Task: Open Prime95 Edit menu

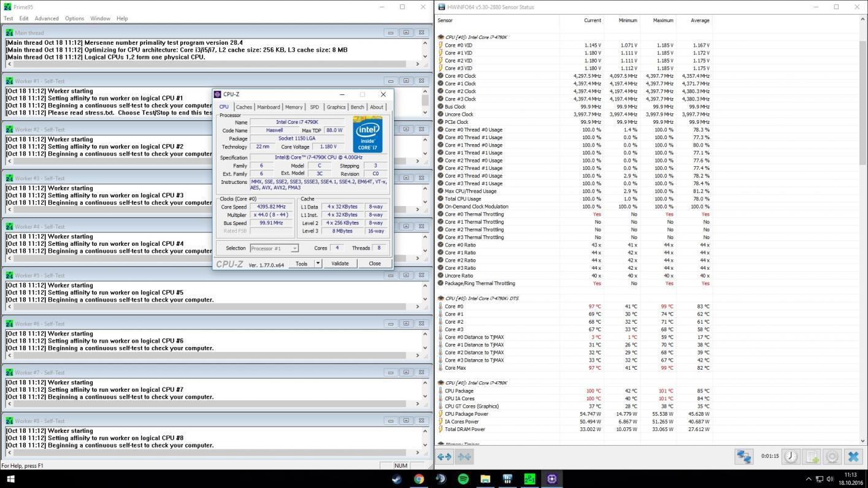Action: (x=24, y=18)
